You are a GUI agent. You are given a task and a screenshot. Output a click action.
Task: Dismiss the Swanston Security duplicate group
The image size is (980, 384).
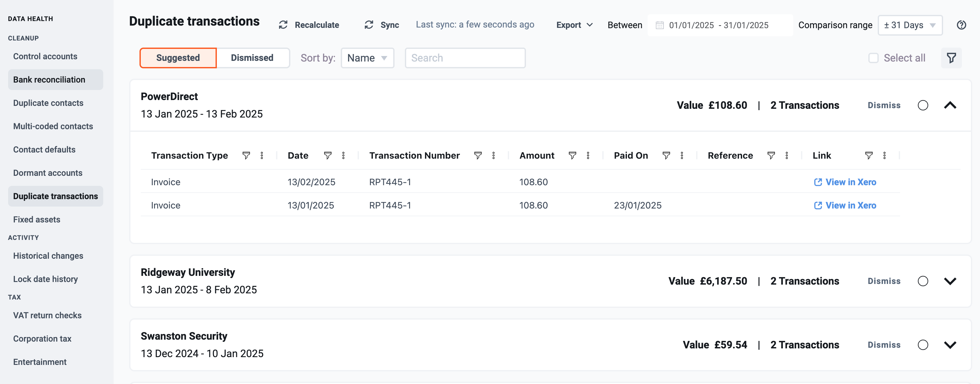pyautogui.click(x=884, y=345)
